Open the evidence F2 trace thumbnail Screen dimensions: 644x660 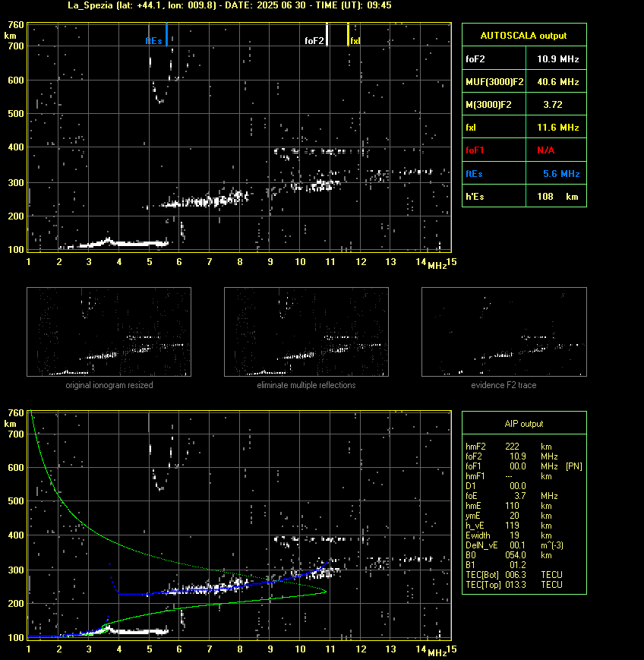coord(504,332)
